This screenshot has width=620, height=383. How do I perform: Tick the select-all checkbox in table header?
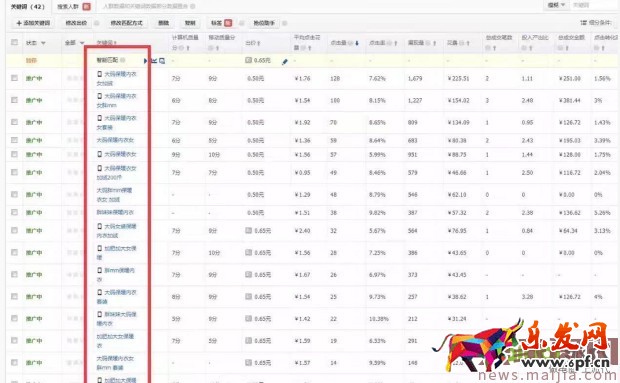click(x=15, y=42)
